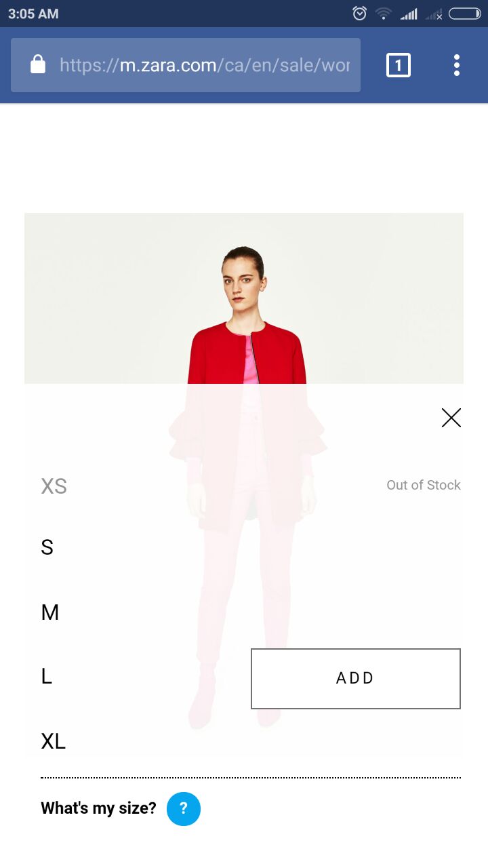Screen dimensions: 488x868
Task: Close the size selector with the X
Action: click(x=451, y=418)
